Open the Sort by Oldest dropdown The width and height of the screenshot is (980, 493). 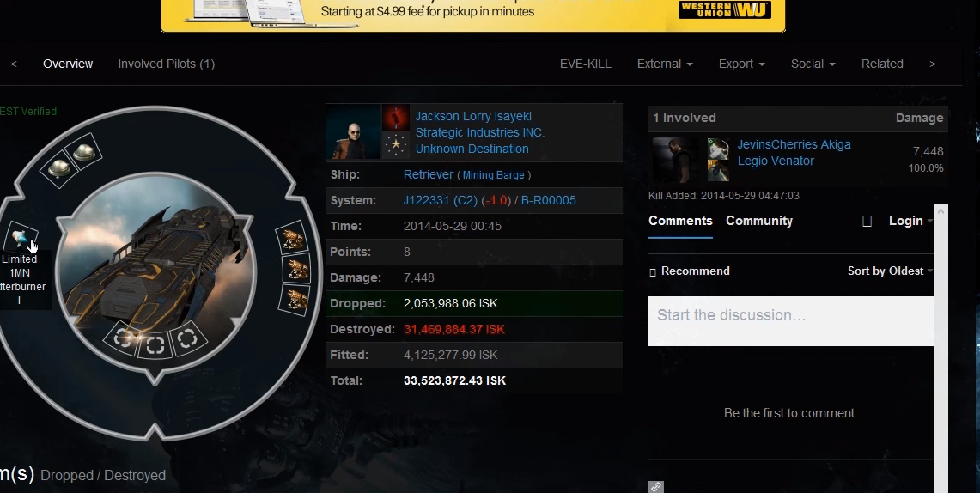tap(889, 271)
